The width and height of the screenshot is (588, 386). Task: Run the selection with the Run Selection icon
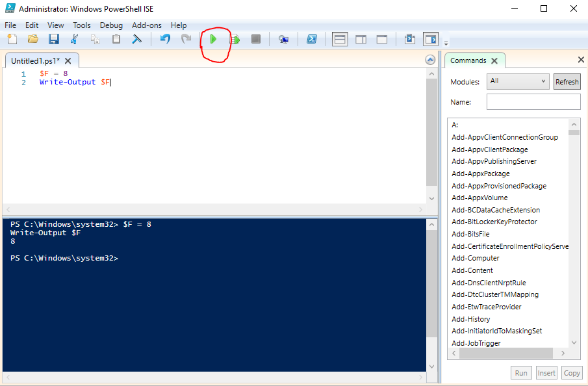tap(235, 39)
